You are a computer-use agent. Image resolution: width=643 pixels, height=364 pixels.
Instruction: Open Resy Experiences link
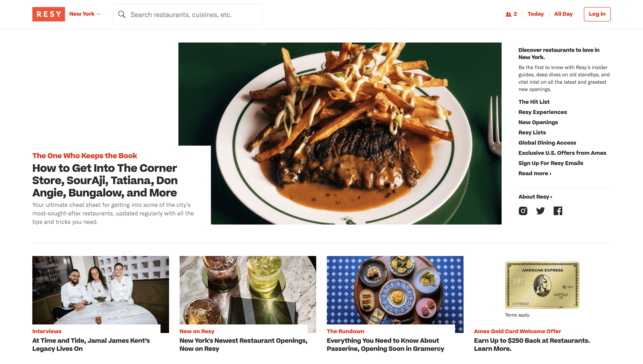pos(542,112)
